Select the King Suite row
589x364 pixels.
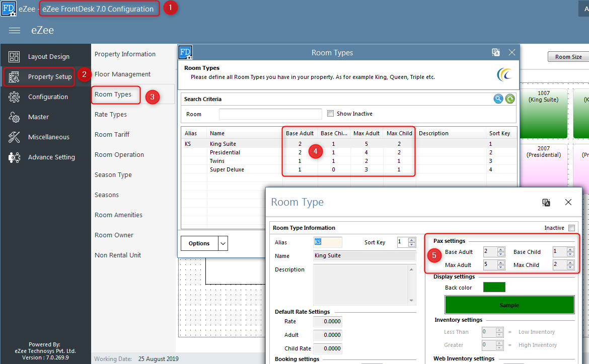(x=349, y=144)
